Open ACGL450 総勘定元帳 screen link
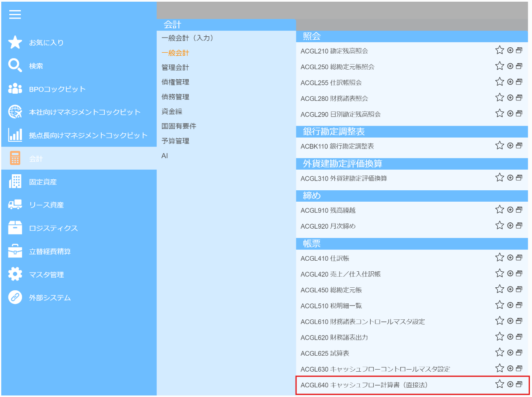 (x=331, y=290)
